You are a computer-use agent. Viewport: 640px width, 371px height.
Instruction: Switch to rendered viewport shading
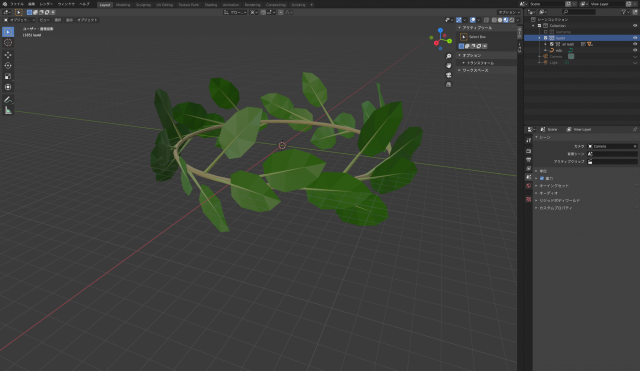point(511,20)
